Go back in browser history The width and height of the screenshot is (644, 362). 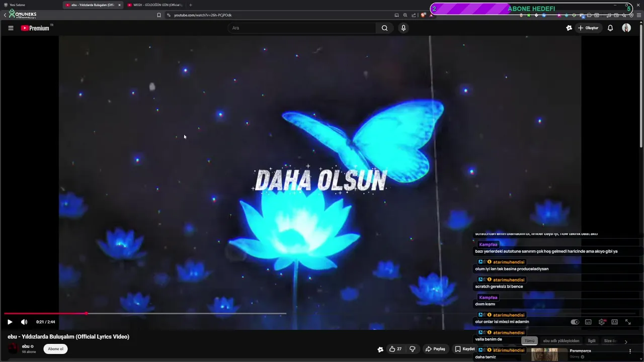point(5,15)
